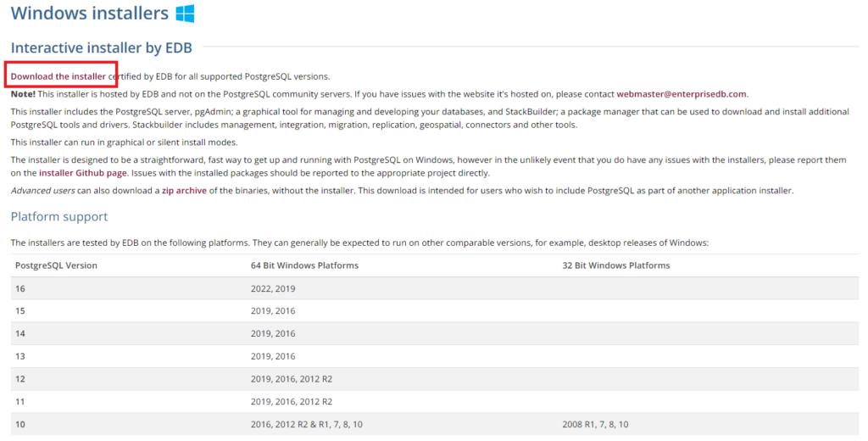Click the PostgreSQL Version column header

point(56,265)
